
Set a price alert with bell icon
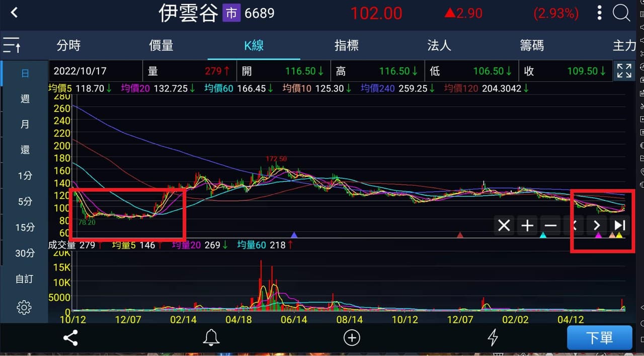tap(211, 338)
